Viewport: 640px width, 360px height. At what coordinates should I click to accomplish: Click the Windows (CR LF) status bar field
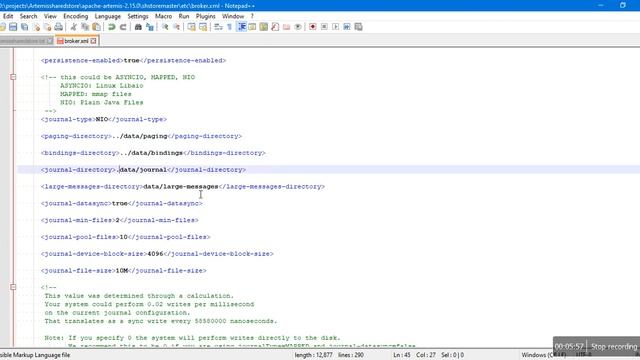click(x=543, y=355)
